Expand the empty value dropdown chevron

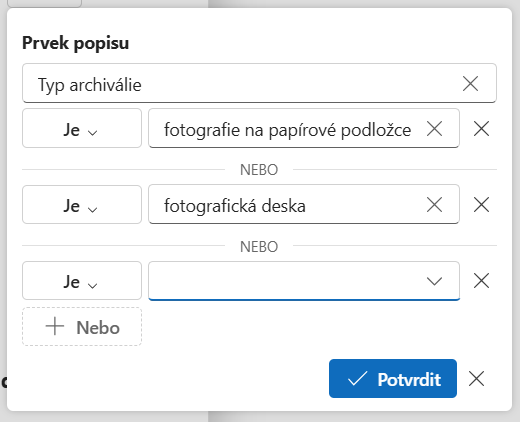click(434, 281)
